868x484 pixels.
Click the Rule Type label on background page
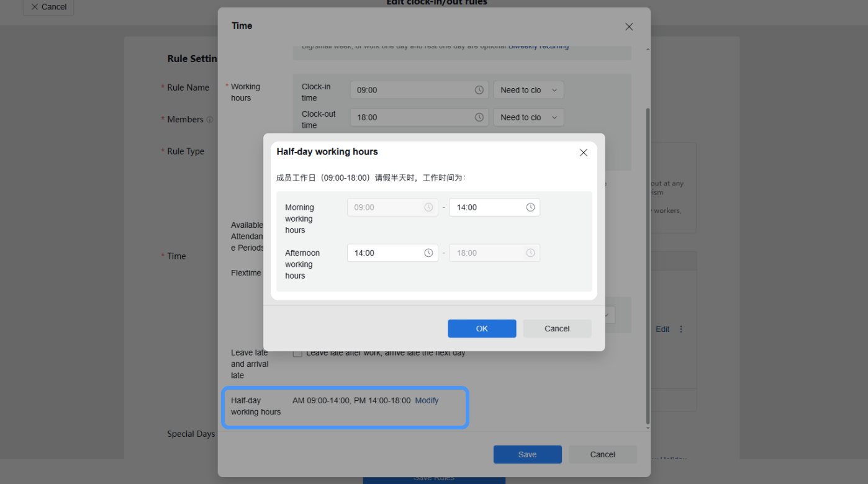[x=186, y=151]
